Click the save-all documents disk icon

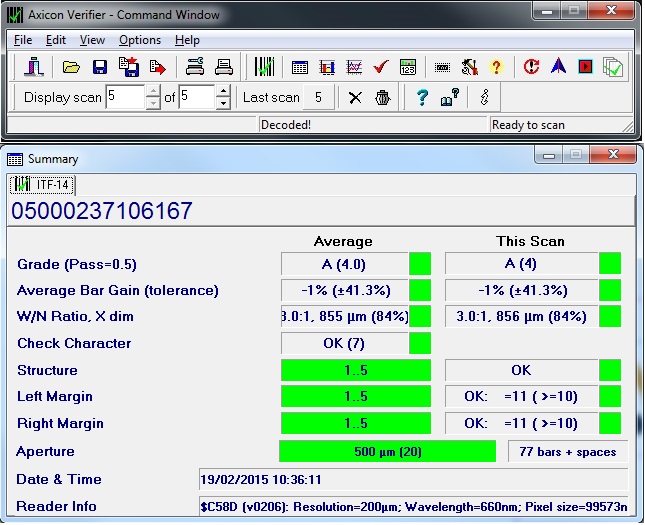(129, 67)
